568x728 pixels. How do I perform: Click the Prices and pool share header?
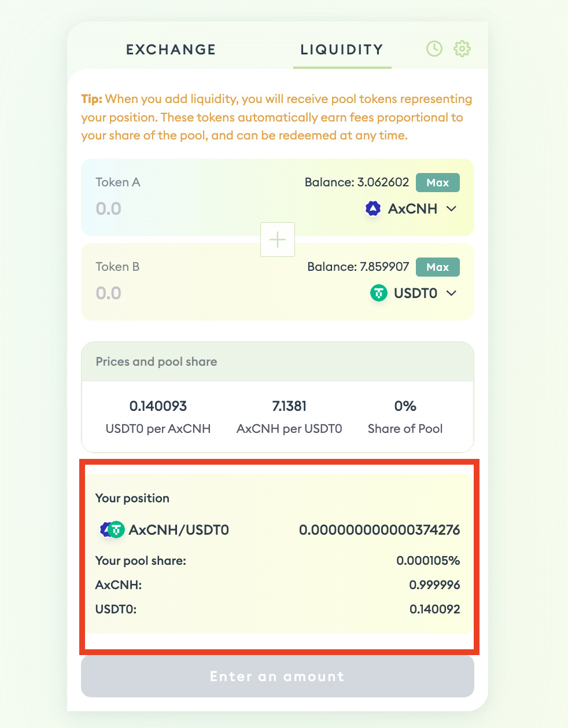(x=156, y=362)
